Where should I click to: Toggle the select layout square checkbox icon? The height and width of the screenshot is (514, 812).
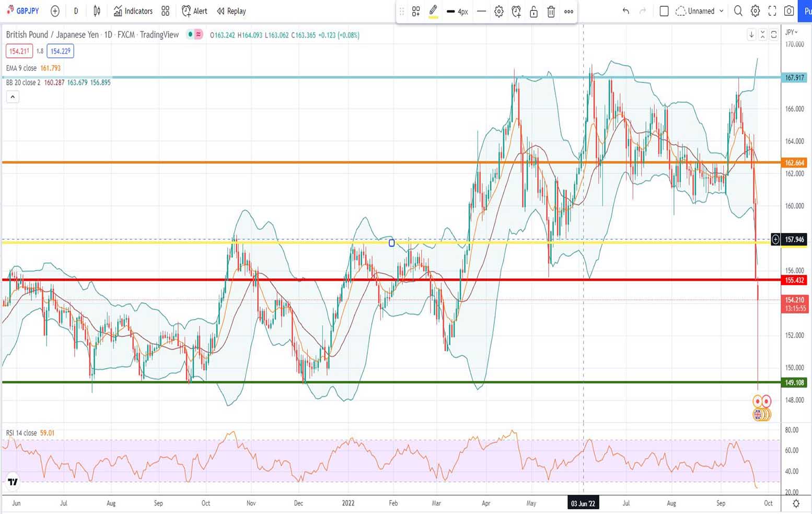click(x=664, y=11)
